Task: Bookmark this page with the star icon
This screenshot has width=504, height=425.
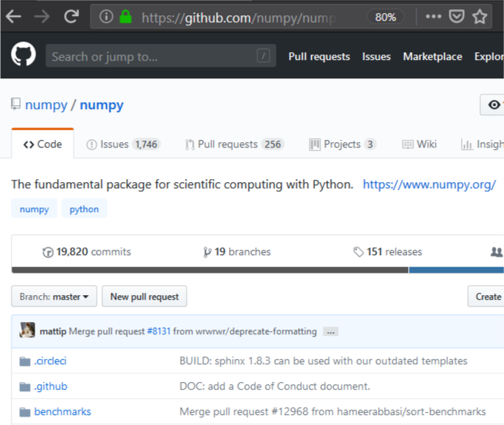Action: point(480,16)
